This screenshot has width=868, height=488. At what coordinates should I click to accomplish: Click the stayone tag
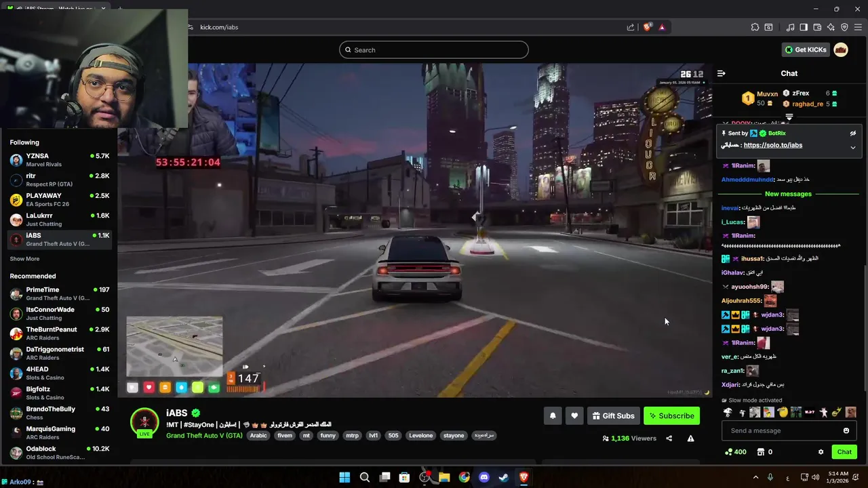pos(454,435)
